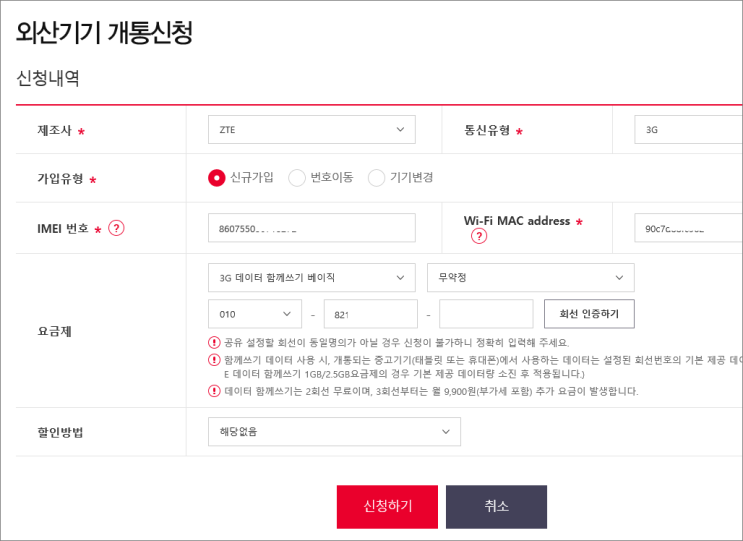Submit with the 신청하기 button
The width and height of the screenshot is (743, 541).
pos(387,506)
